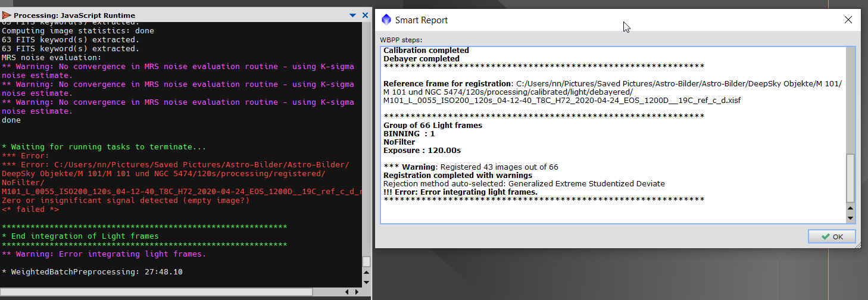The image size is (868, 300).
Task: Click the Smart Report scroll-down arrow
Action: coord(850,218)
